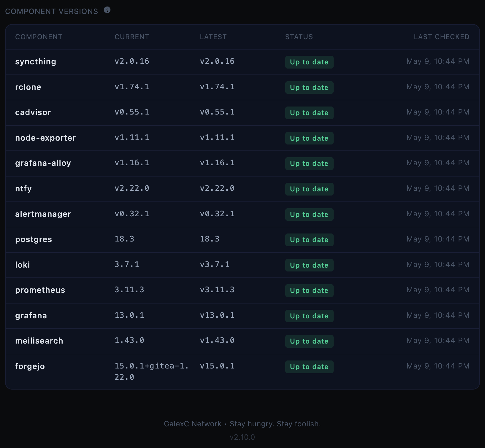485x448 pixels.
Task: Click the Up to date badge for forgejo
Action: [309, 367]
